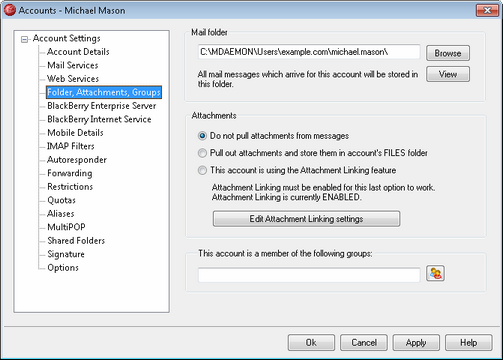Apply the account changes
Screen dimensions: 503x360
(x=416, y=343)
